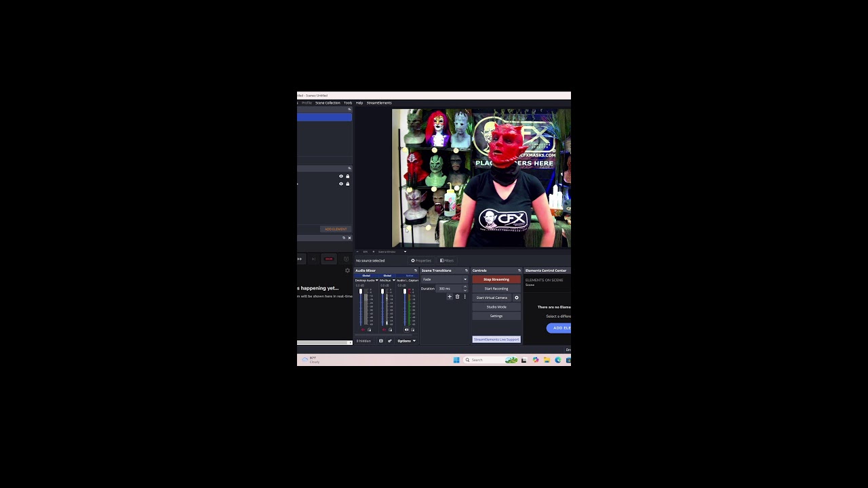Open the weather widget on taskbar
The height and width of the screenshot is (488, 868).
point(311,360)
